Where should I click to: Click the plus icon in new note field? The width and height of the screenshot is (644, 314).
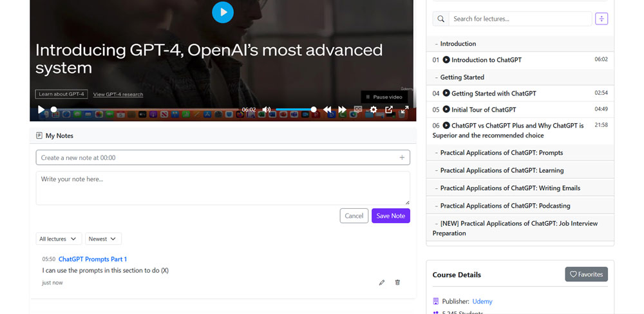click(402, 157)
